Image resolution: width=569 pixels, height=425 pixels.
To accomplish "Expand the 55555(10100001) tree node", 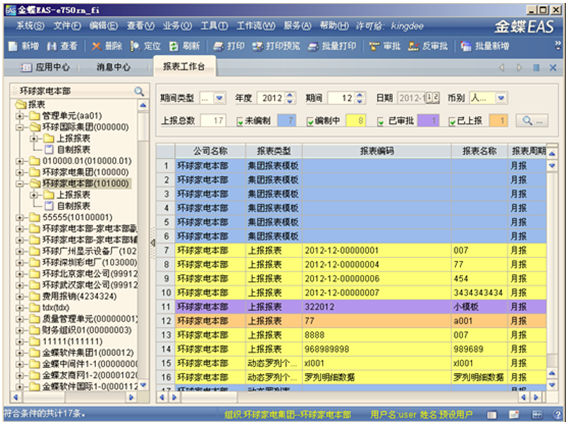I will [20, 217].
